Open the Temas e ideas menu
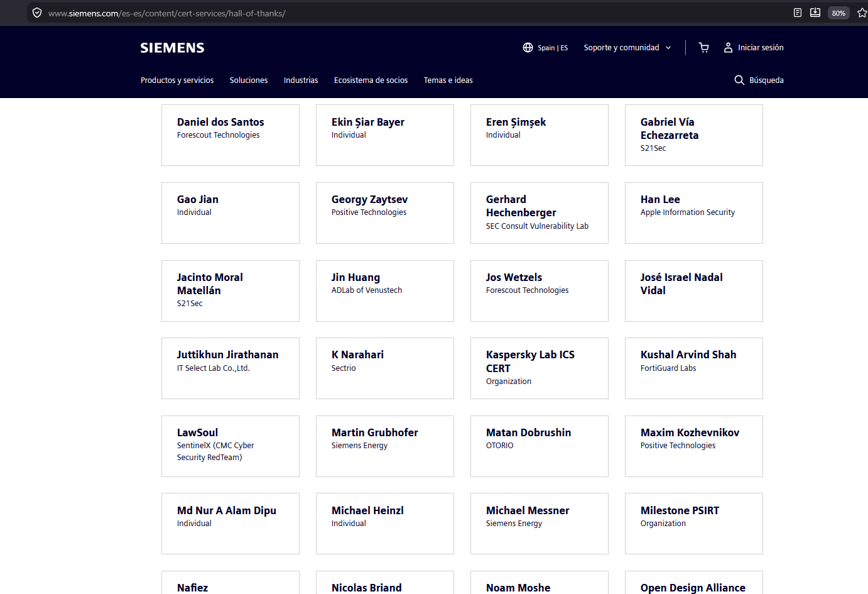 tap(448, 80)
